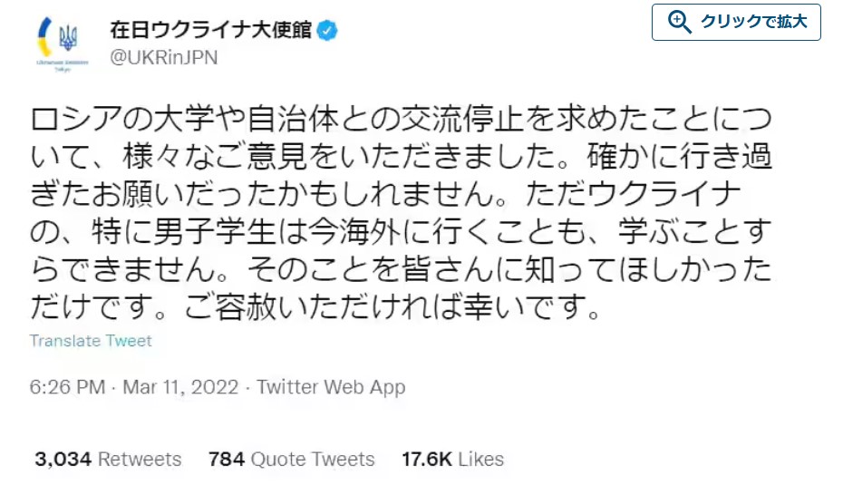Click the magnifying glass zoom icon
The image size is (843, 504).
679,22
